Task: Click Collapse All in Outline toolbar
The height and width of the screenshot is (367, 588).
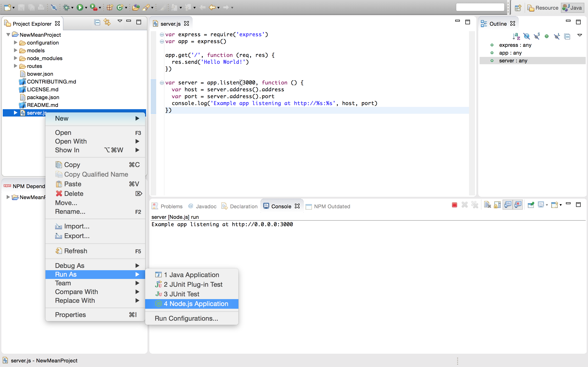Action: point(567,36)
